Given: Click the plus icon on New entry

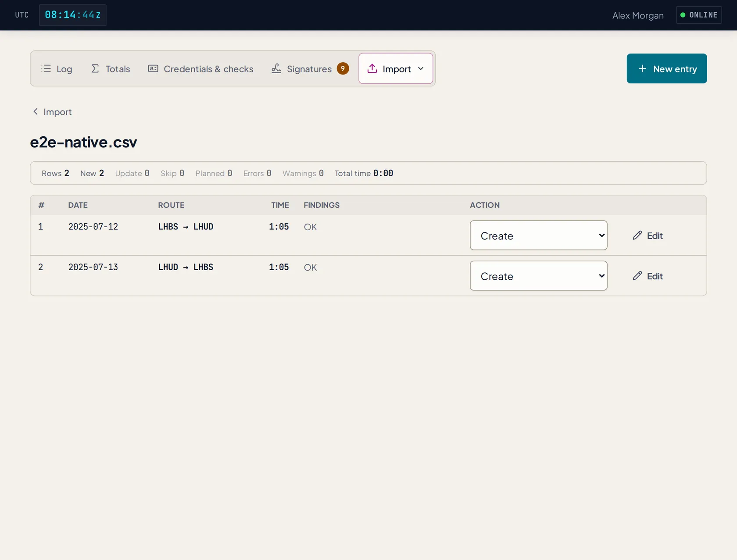Looking at the screenshot, I should [642, 68].
